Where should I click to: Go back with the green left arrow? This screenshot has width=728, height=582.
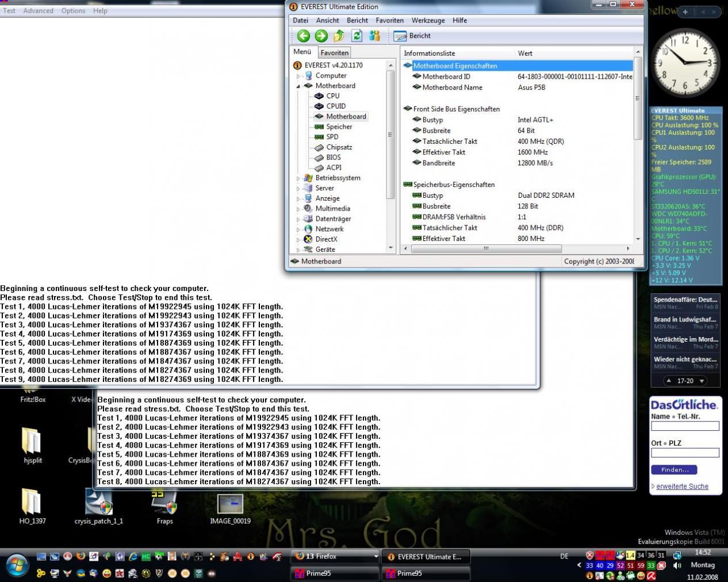tap(303, 36)
